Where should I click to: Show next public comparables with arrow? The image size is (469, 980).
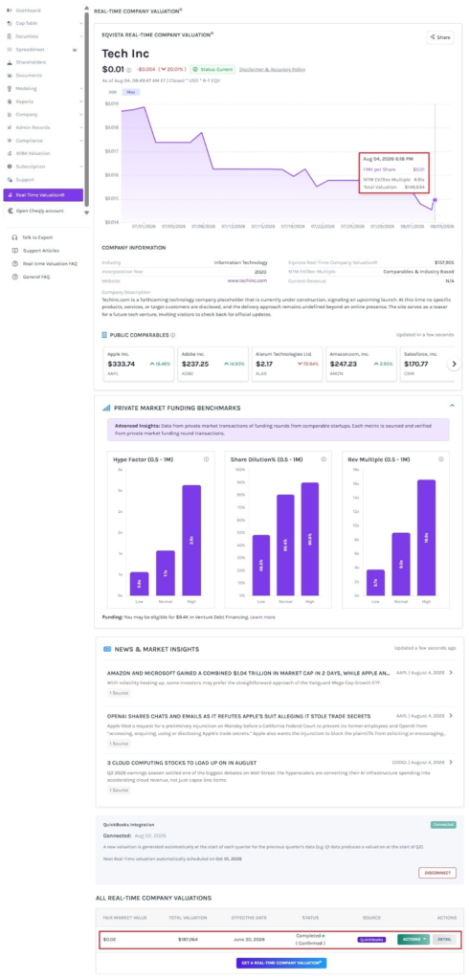tap(454, 364)
